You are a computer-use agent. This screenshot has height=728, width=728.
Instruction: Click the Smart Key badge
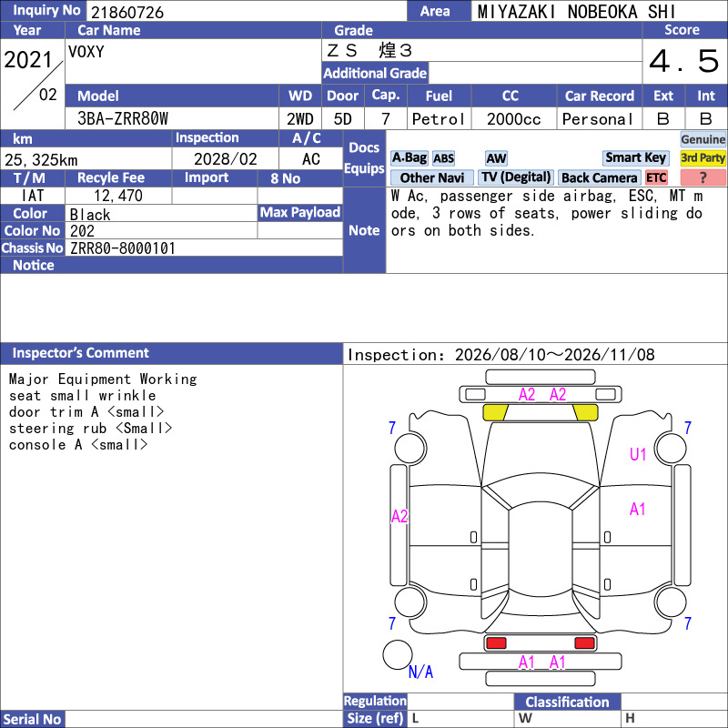click(635, 158)
